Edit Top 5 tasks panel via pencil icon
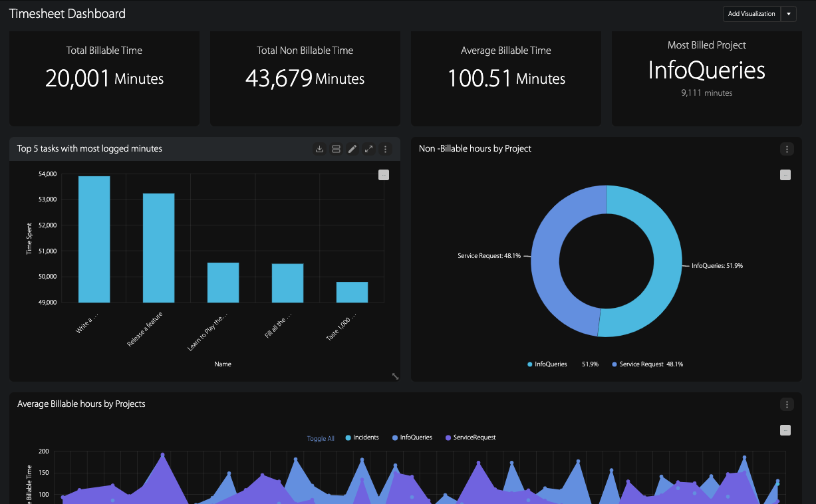The height and width of the screenshot is (504, 816). [352, 149]
